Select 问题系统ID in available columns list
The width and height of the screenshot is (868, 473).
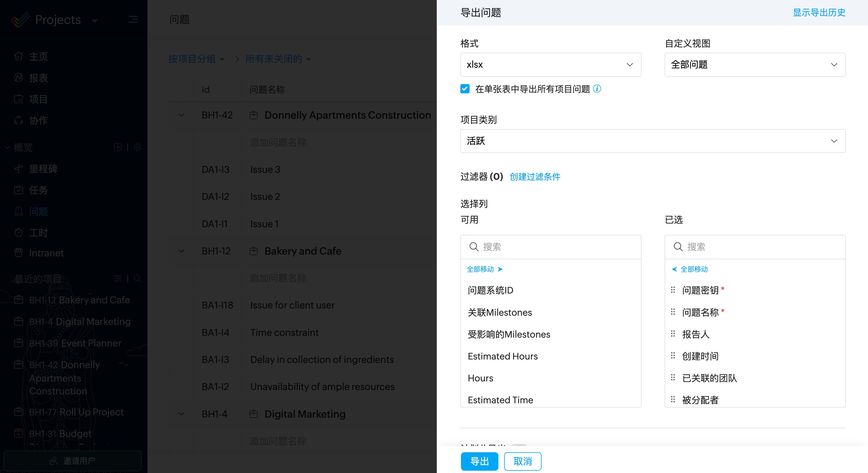491,290
